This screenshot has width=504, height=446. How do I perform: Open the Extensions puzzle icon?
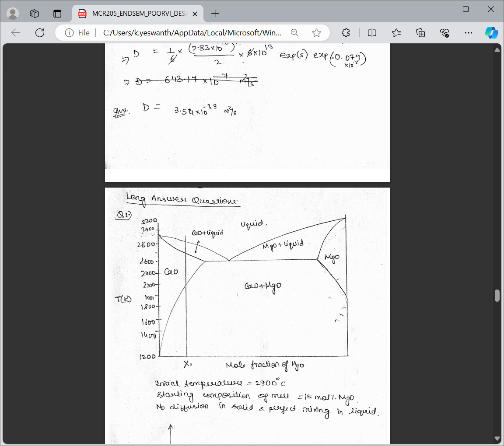click(346, 32)
